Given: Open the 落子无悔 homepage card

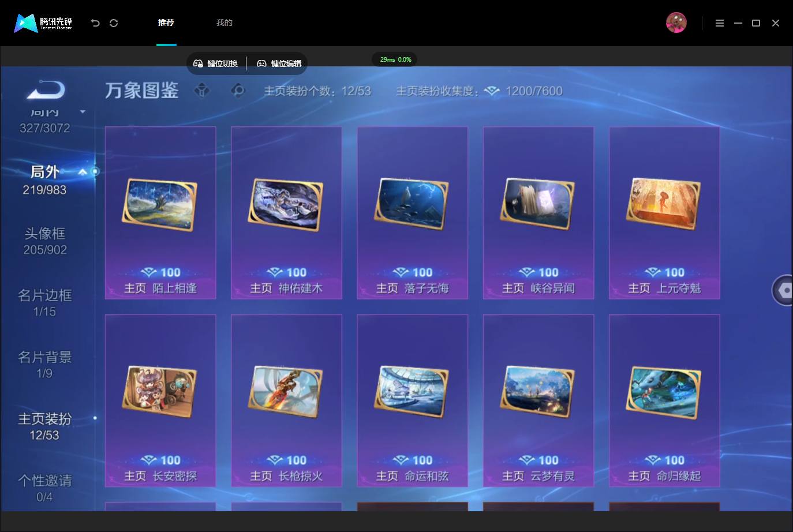Looking at the screenshot, I should tap(413, 213).
